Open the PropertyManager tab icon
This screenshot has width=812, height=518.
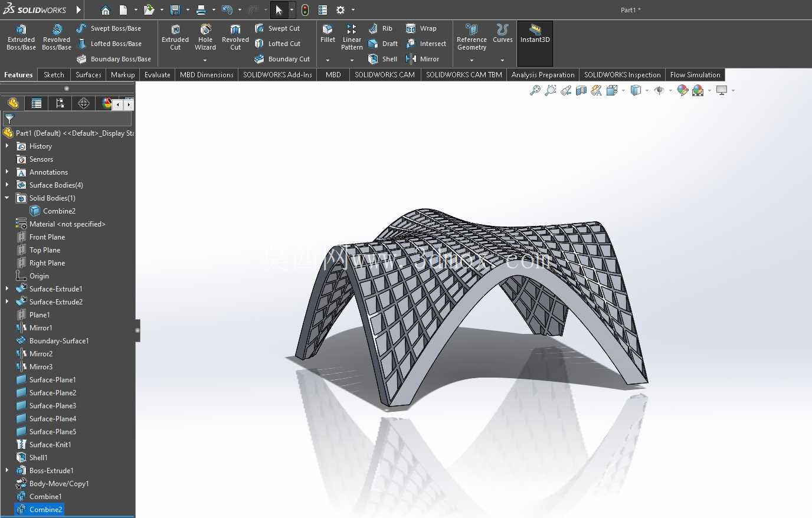point(37,103)
